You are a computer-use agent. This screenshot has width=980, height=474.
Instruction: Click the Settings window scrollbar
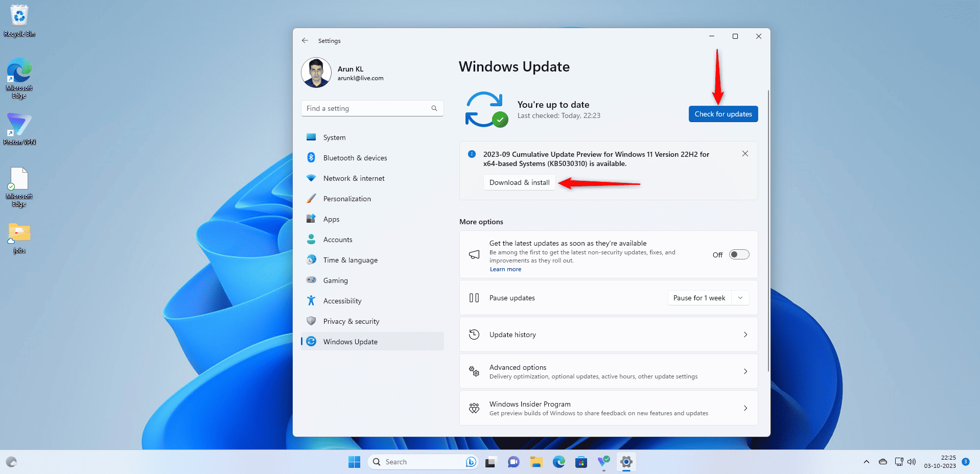(x=768, y=231)
